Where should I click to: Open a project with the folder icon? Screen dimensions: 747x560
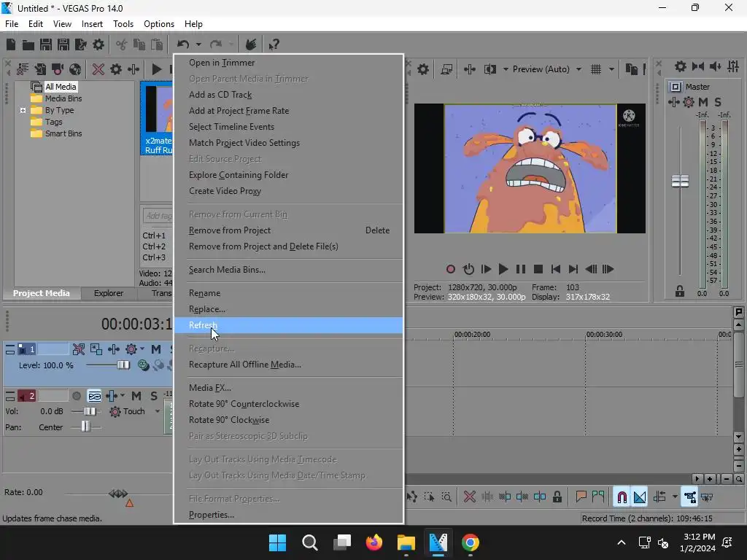pyautogui.click(x=28, y=44)
